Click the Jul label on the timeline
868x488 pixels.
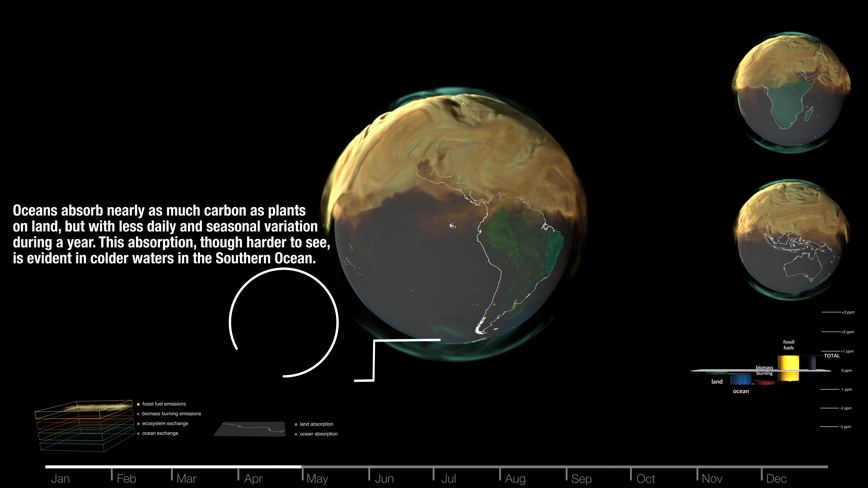coord(448,479)
